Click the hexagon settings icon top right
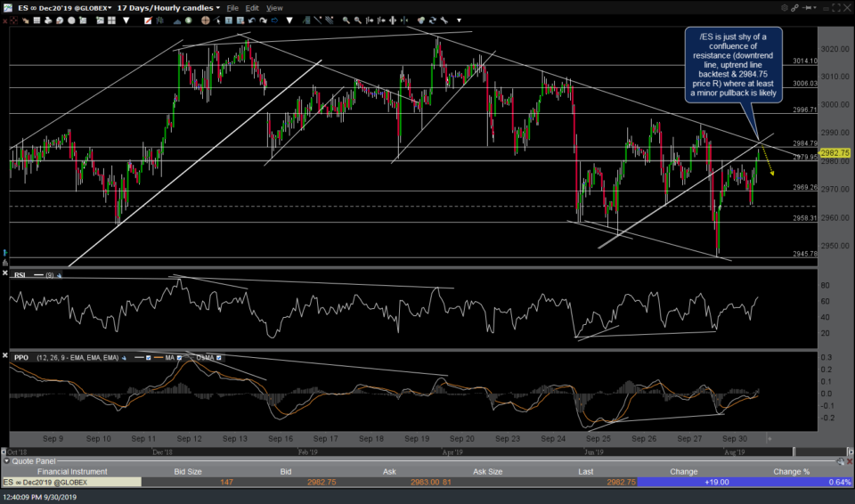This screenshot has height=504, width=855. click(x=785, y=8)
